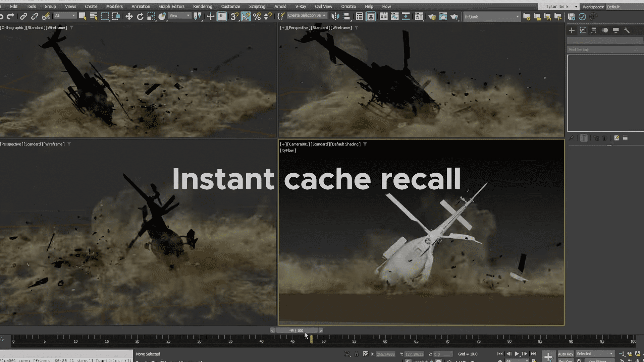This screenshot has width=644, height=362.
Task: Open the Material Editor
Action: [x=419, y=16]
